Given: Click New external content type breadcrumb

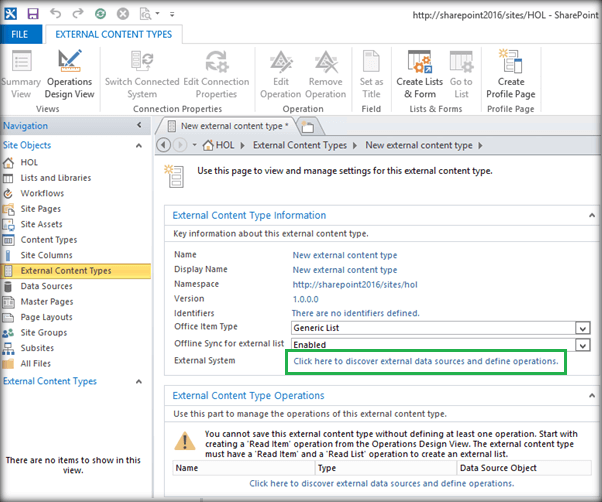Looking at the screenshot, I should (x=419, y=145).
